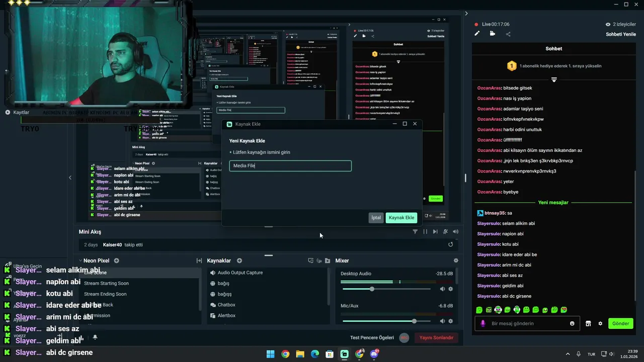Image resolution: width=644 pixels, height=362 pixels.
Task: Expand the Neon Pixel scene collection dropdown
Action: [x=80, y=260]
